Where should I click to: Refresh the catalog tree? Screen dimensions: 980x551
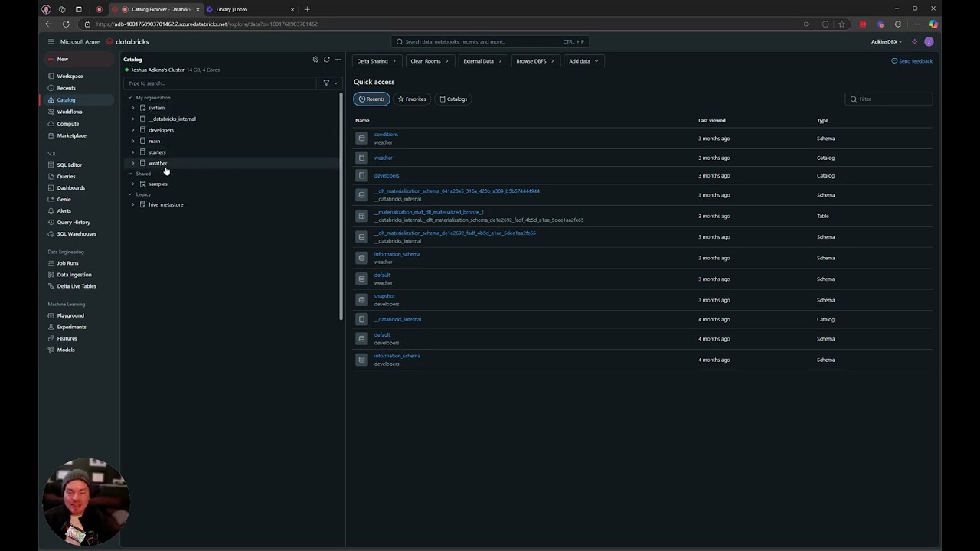[327, 60]
